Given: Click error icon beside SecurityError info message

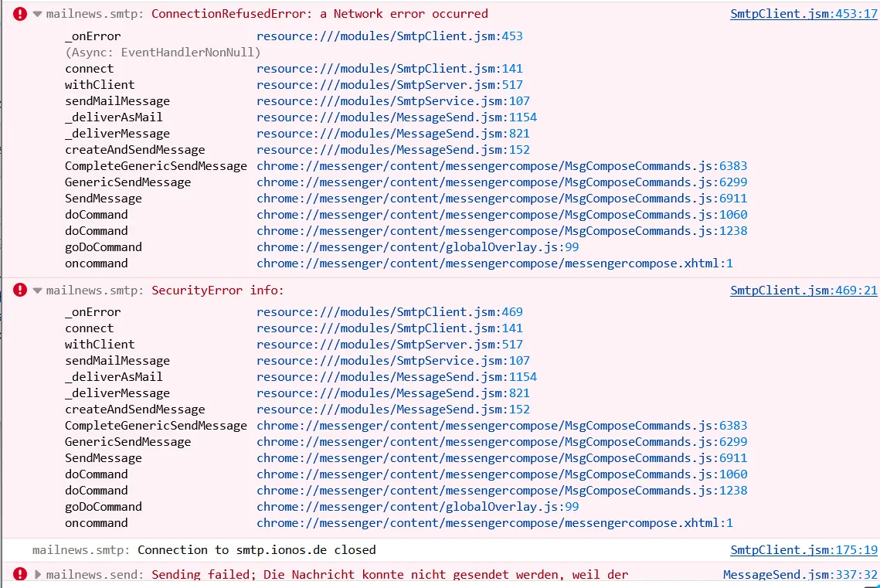Looking at the screenshot, I should (x=20, y=290).
